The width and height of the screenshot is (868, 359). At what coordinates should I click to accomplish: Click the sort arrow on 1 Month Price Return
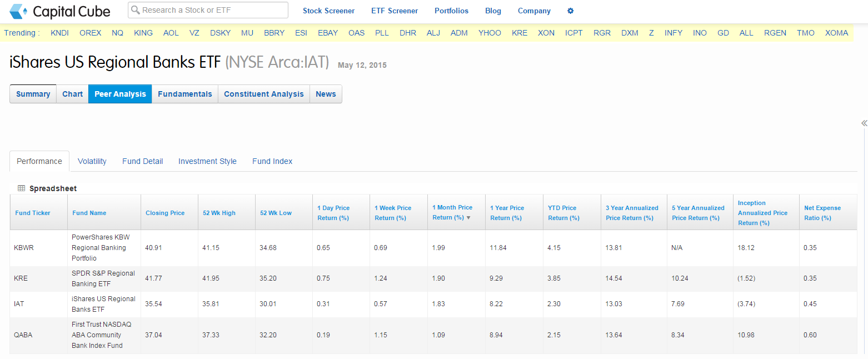pos(468,218)
